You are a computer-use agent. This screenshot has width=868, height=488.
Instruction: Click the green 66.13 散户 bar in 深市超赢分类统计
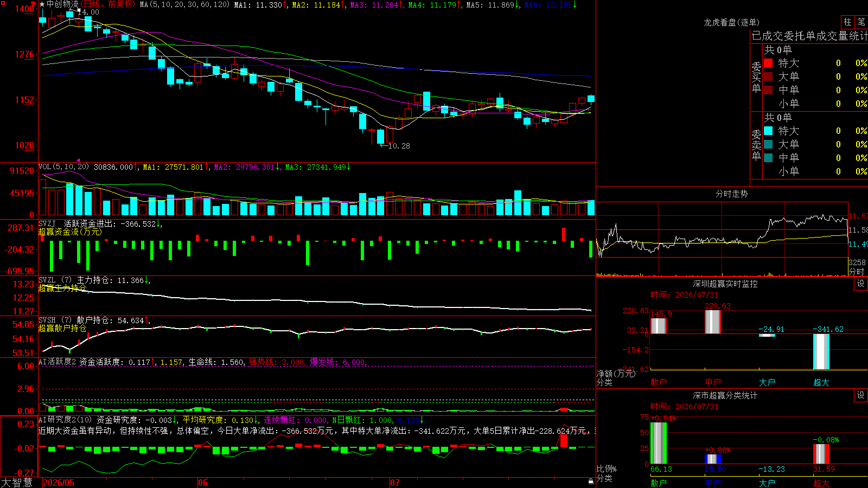pyautogui.click(x=659, y=443)
